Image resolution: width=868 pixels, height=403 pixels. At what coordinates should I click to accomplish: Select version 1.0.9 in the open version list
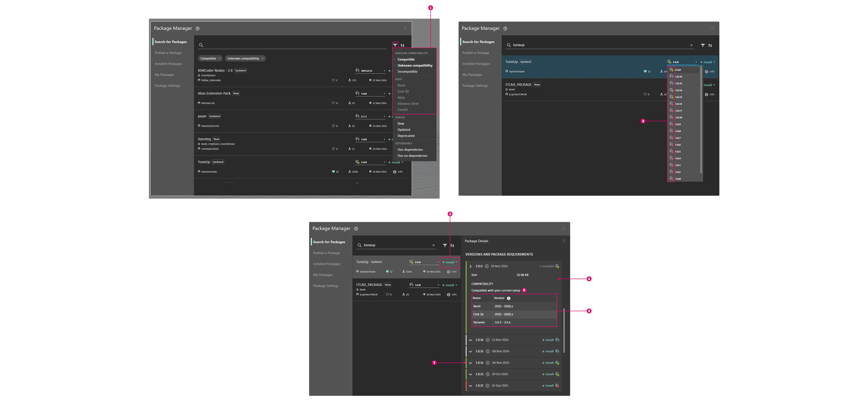pos(678,124)
